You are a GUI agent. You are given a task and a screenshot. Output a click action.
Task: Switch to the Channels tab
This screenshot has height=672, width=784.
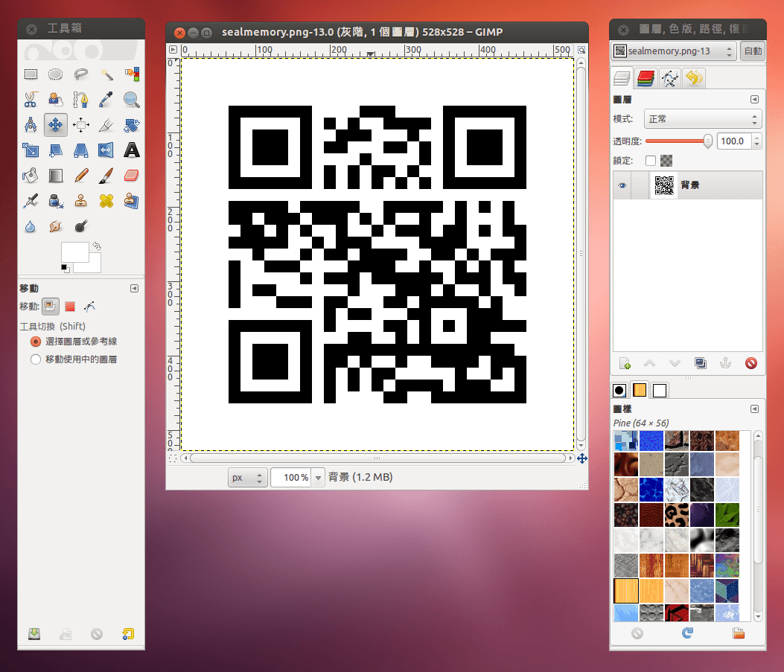pos(646,78)
